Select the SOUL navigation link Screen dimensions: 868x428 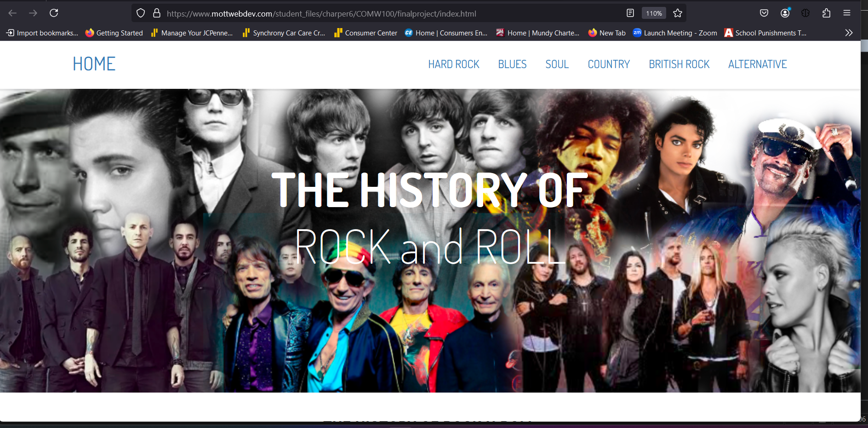pos(557,64)
